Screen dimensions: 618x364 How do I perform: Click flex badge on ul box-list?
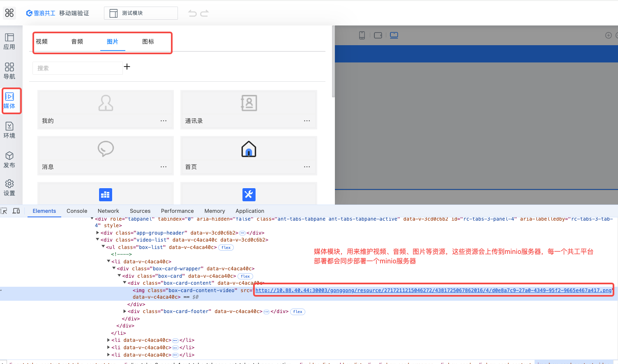[226, 247]
